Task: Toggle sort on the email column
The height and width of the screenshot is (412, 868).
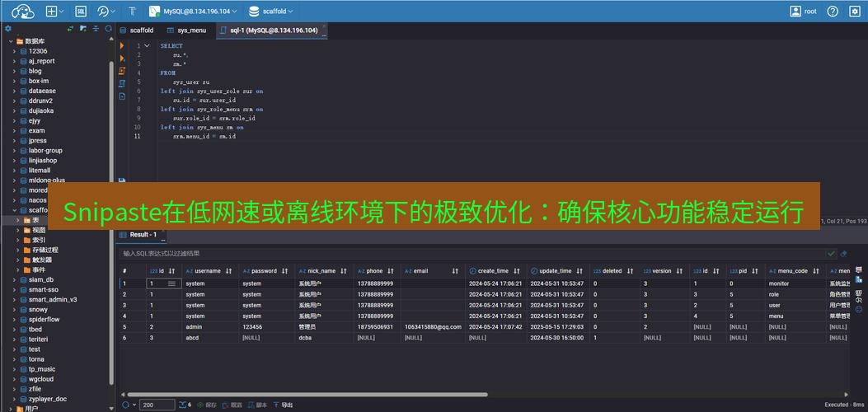Action: click(455, 271)
